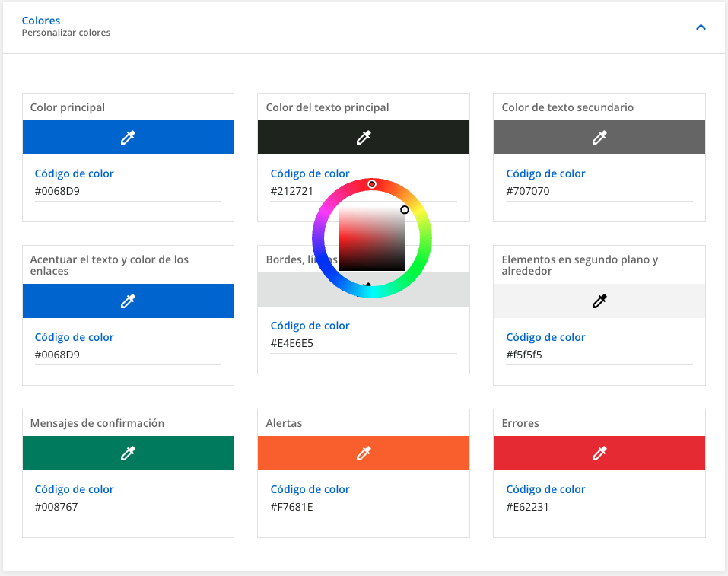Click eyedropper for Acentuar el texto y enlaces
This screenshot has width=728, height=576.
(128, 301)
